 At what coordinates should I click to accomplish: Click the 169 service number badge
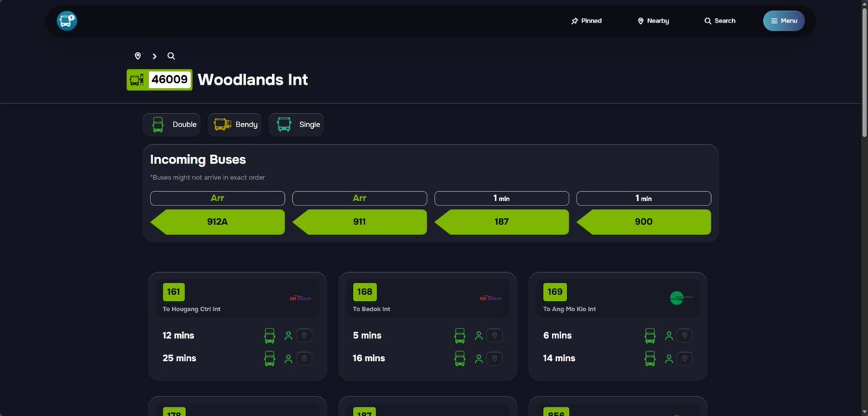pyautogui.click(x=555, y=292)
